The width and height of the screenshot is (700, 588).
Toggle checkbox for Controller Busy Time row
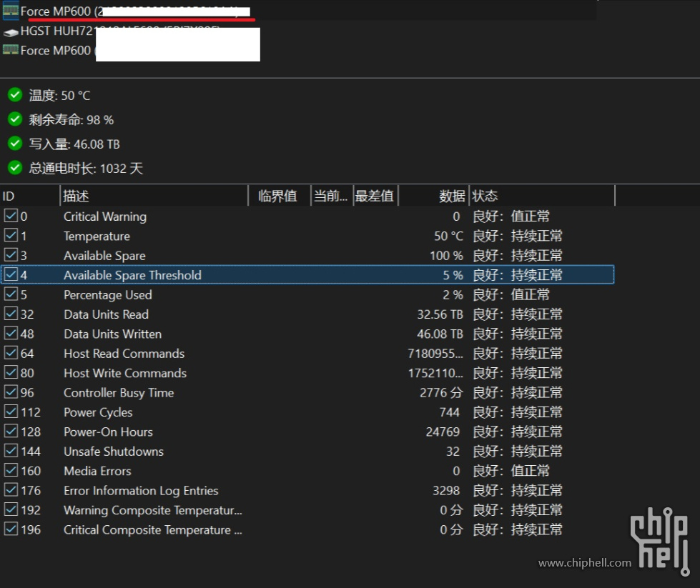tap(11, 392)
